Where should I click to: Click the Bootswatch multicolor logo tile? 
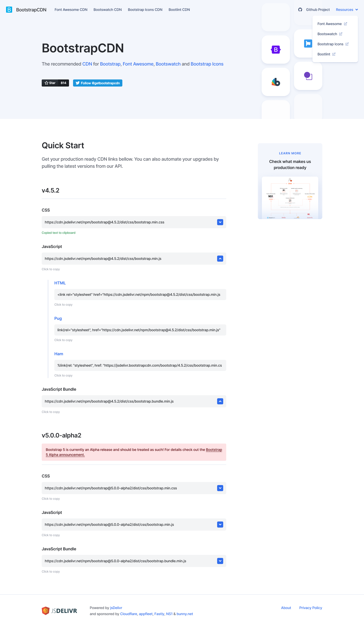pos(276,82)
